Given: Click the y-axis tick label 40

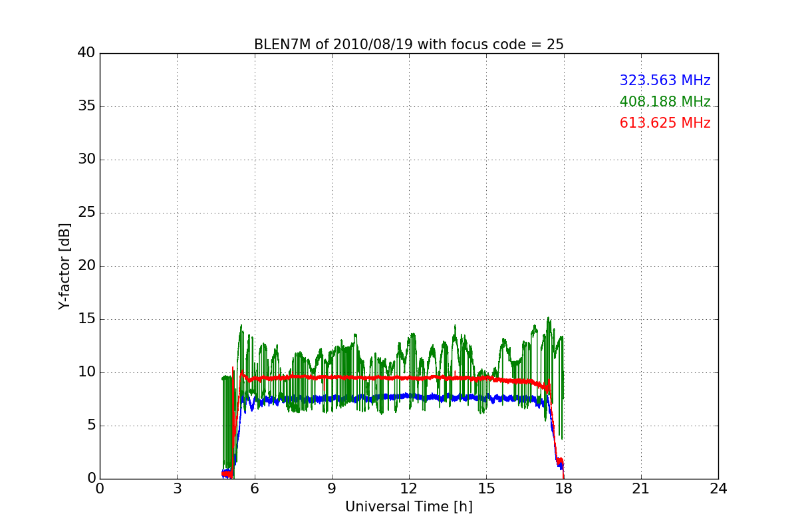Looking at the screenshot, I should coord(86,53).
